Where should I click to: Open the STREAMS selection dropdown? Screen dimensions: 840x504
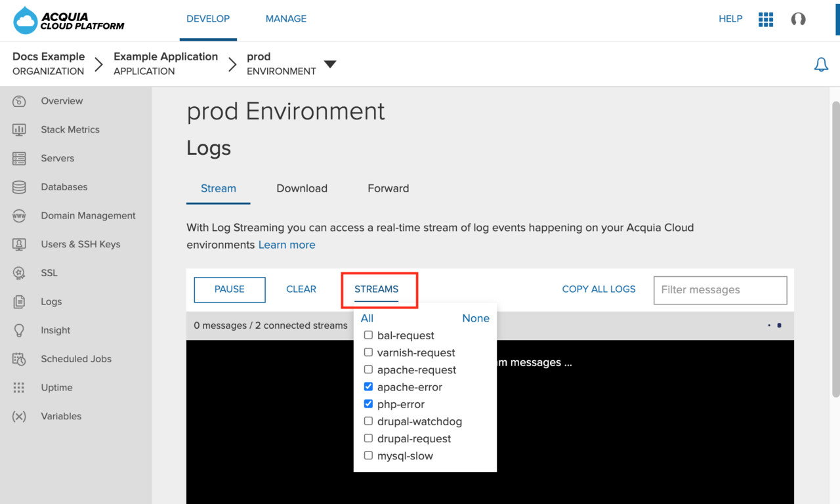[x=376, y=289]
